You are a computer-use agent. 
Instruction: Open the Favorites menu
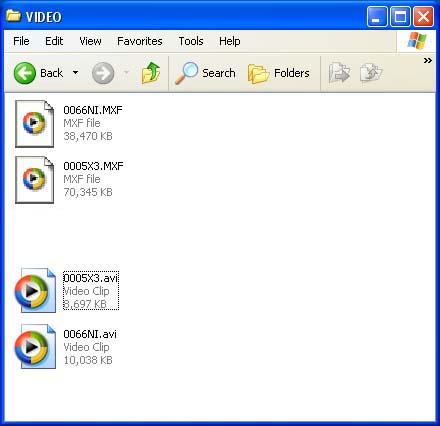[140, 41]
